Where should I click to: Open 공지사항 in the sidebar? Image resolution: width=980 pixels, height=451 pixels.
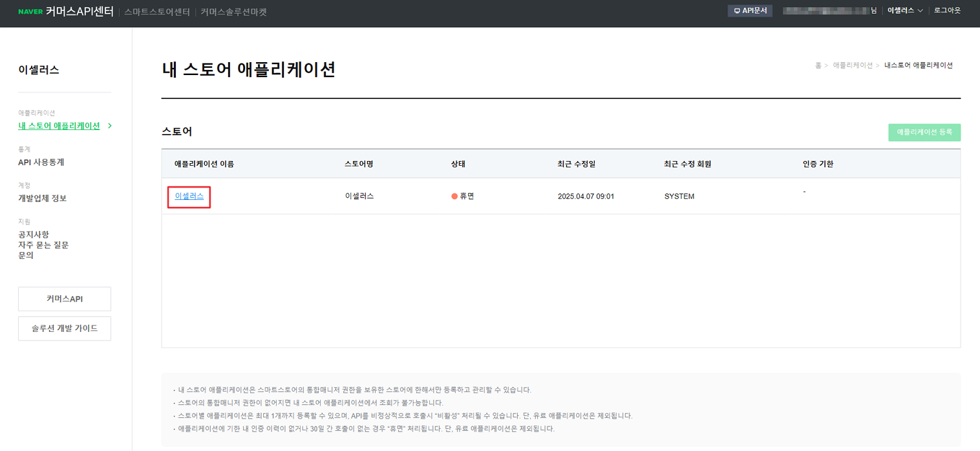point(34,234)
